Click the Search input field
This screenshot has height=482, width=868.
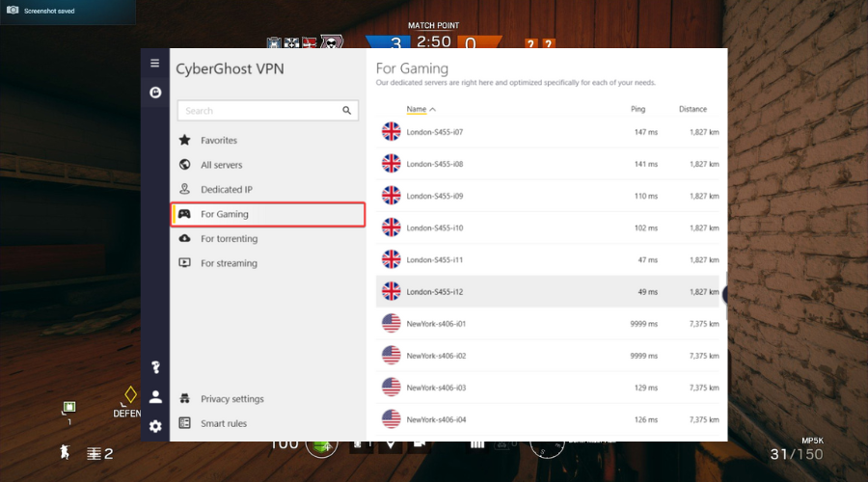[x=258, y=111]
